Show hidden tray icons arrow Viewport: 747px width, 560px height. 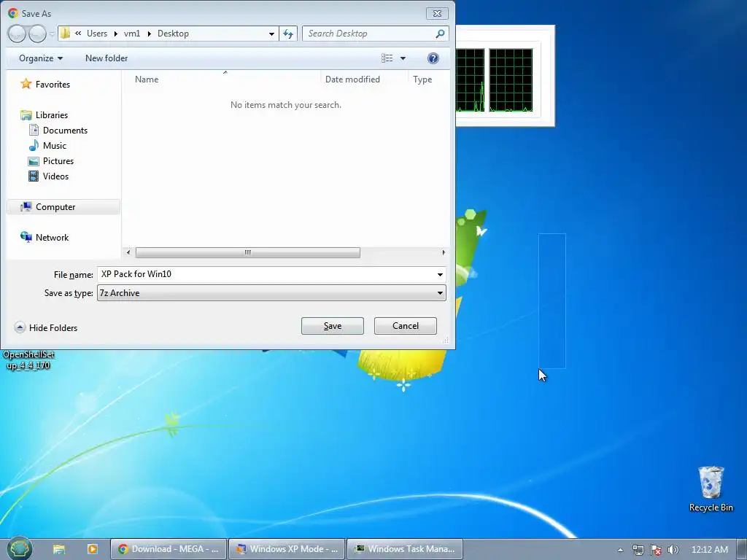click(620, 550)
